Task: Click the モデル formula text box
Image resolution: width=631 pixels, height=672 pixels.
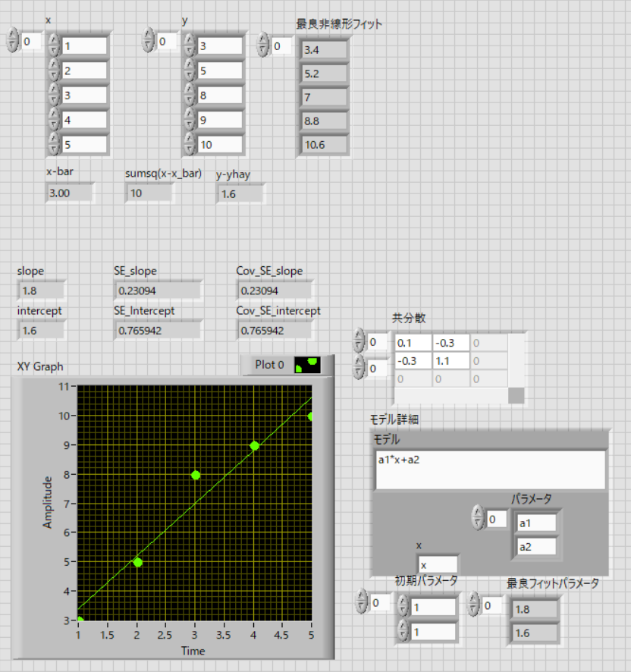Action: (489, 469)
